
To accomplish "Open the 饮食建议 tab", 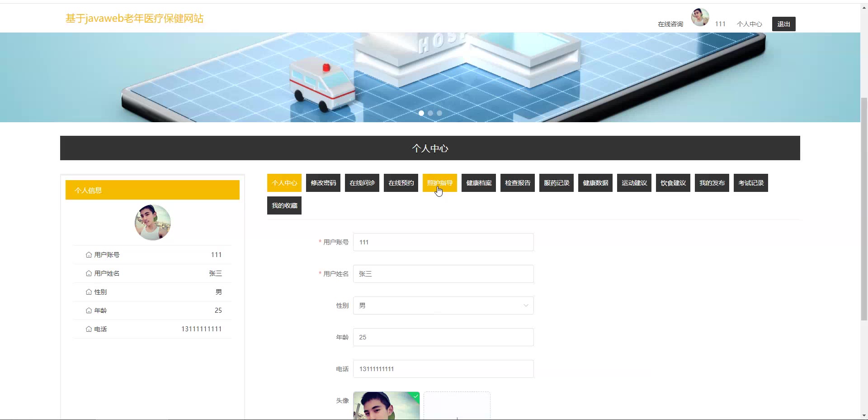I will pos(673,183).
